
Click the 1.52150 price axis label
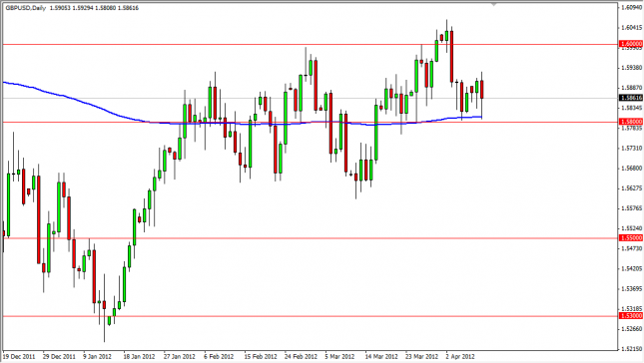click(x=632, y=349)
